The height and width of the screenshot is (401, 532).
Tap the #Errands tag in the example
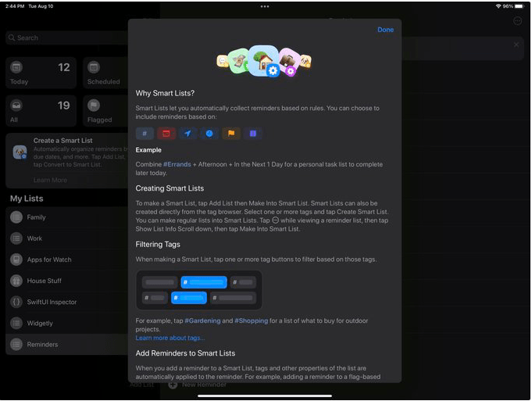pyautogui.click(x=179, y=165)
